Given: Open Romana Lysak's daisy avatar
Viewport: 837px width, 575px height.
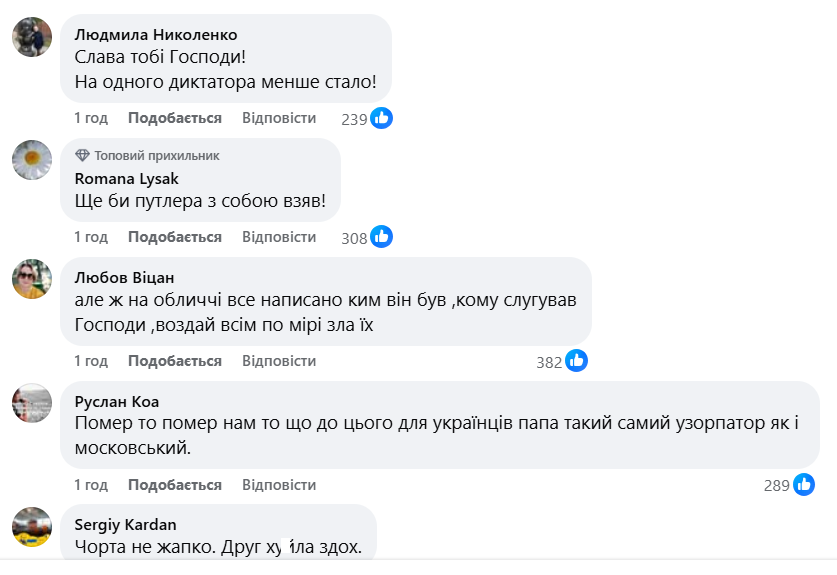Looking at the screenshot, I should (x=32, y=160).
